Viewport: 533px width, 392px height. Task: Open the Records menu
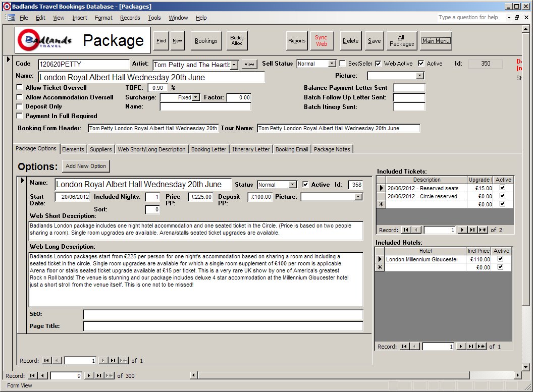(130, 18)
